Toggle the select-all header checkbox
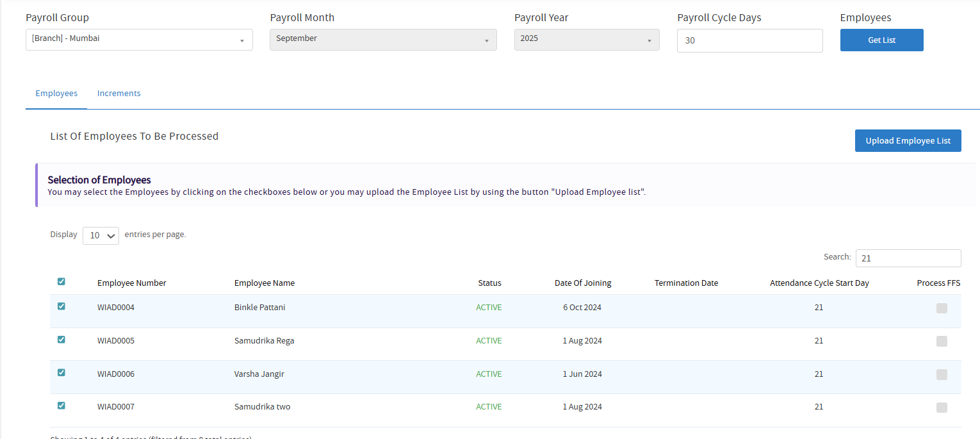Image resolution: width=980 pixels, height=439 pixels. pos(61,281)
